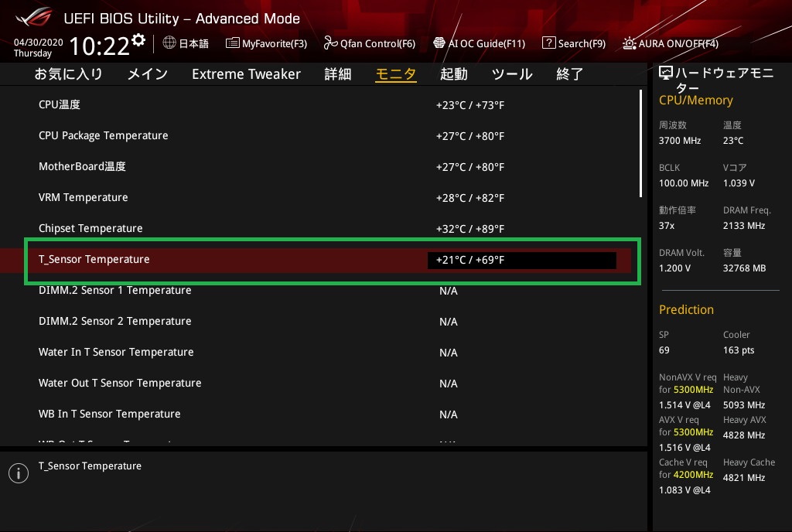
Task: Open the Extreme Tweaker tab
Action: (246, 74)
